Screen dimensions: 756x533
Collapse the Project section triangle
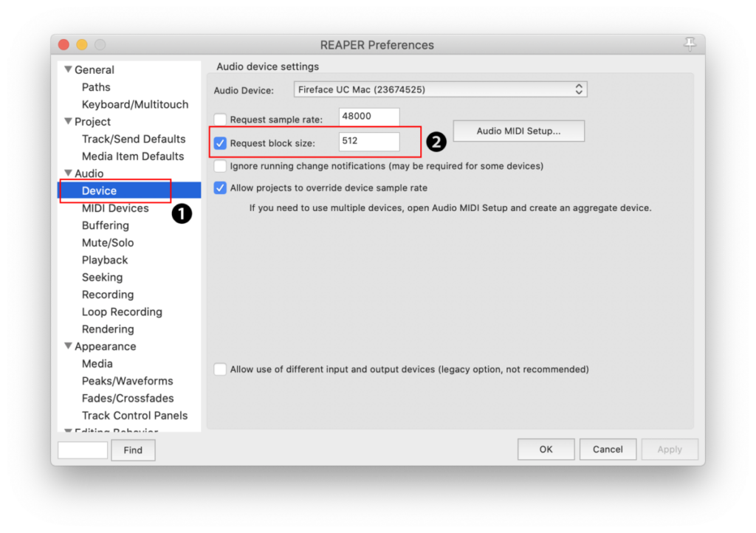tap(69, 122)
